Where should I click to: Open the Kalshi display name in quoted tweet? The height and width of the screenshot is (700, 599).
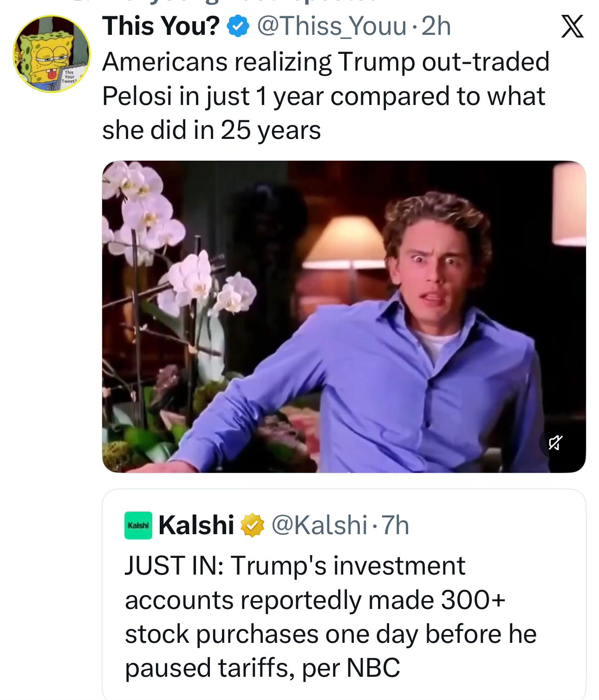[x=196, y=525]
